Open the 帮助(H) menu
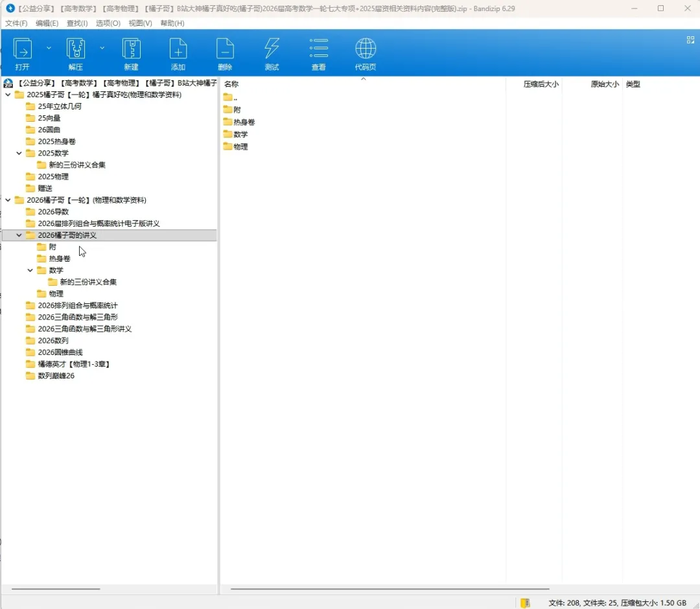The image size is (700, 609). pyautogui.click(x=172, y=23)
